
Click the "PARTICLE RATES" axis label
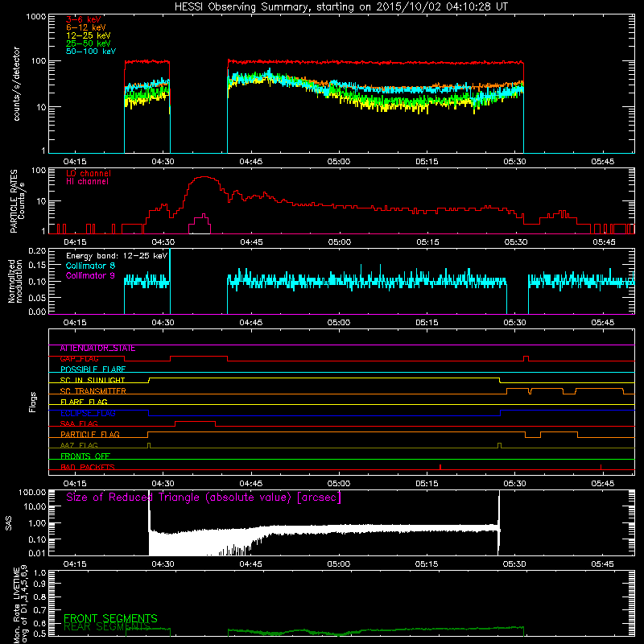coord(14,201)
